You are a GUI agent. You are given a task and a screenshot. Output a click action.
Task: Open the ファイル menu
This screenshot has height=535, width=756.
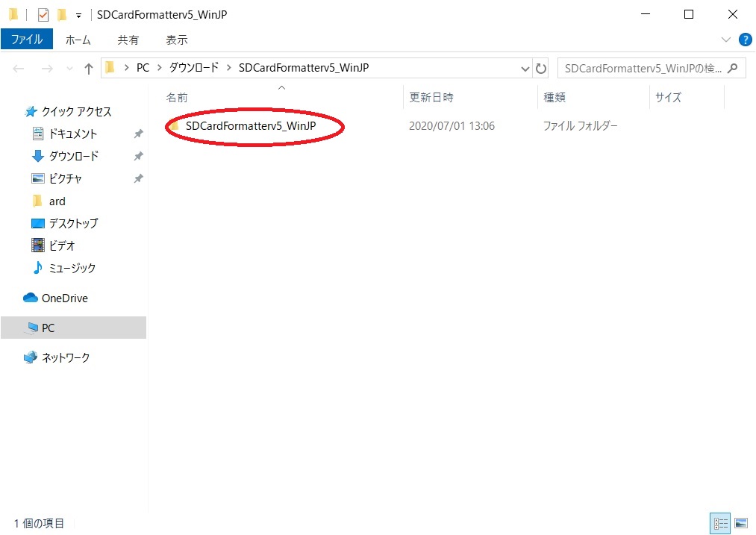click(27, 40)
